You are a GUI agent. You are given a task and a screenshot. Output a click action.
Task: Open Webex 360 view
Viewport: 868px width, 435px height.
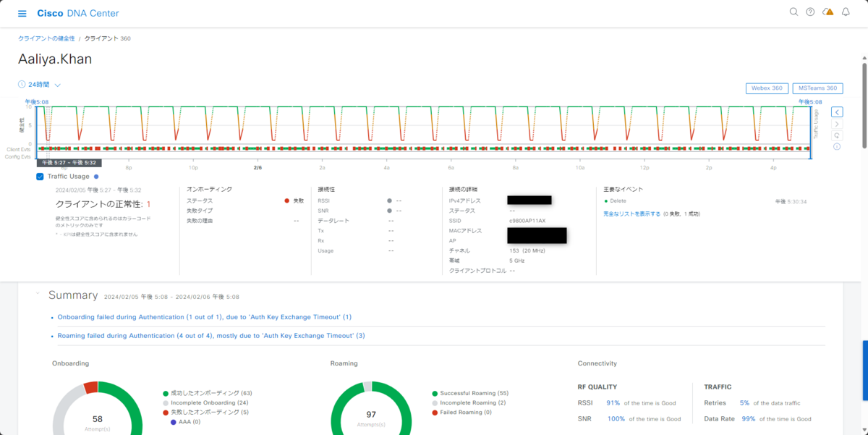point(767,88)
